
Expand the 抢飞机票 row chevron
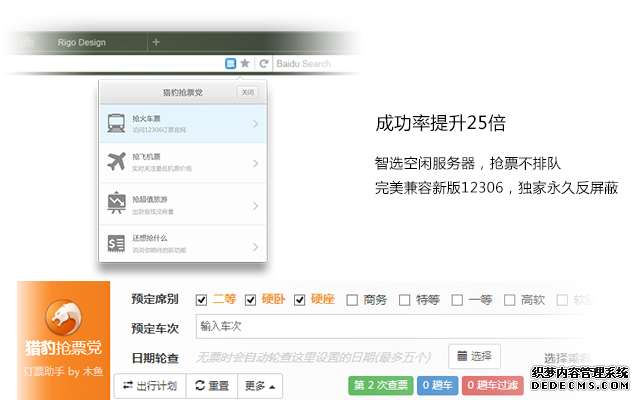pyautogui.click(x=256, y=163)
